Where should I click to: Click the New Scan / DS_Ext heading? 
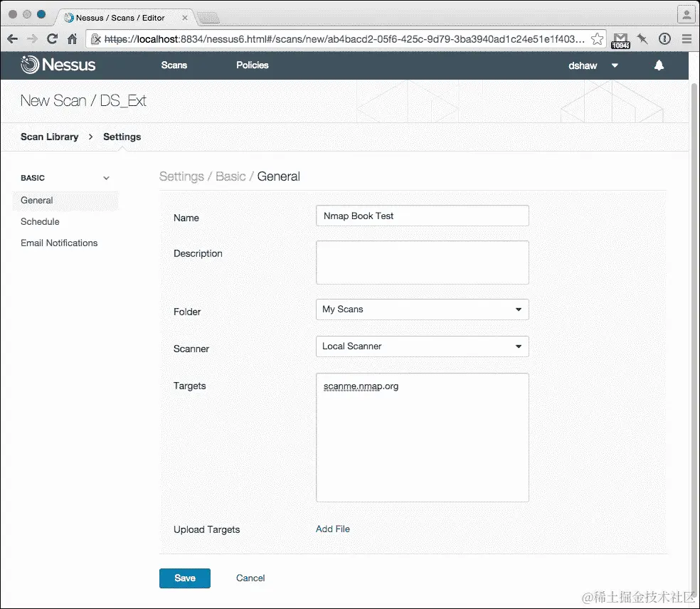coord(83,101)
